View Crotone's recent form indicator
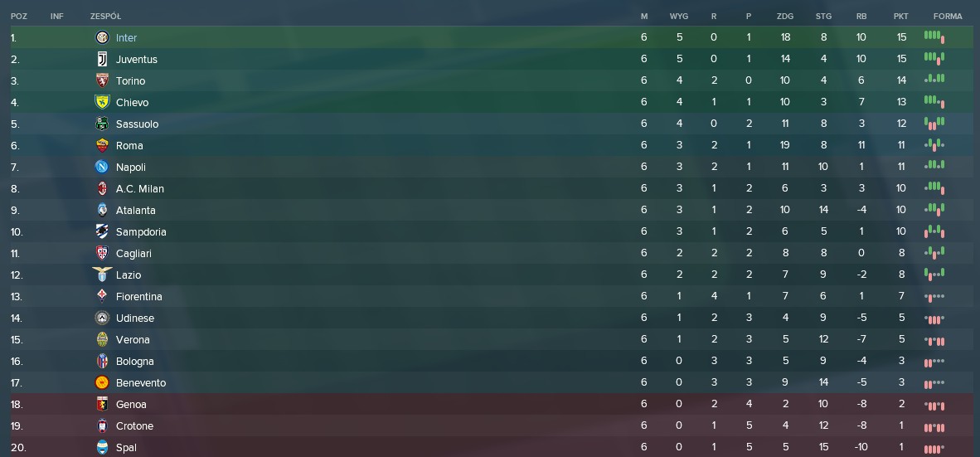 tap(934, 427)
